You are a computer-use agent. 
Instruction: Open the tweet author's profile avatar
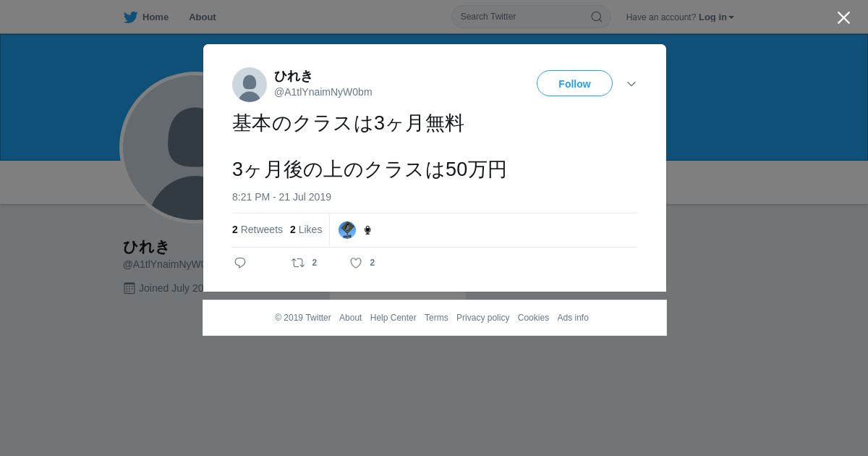pos(250,85)
